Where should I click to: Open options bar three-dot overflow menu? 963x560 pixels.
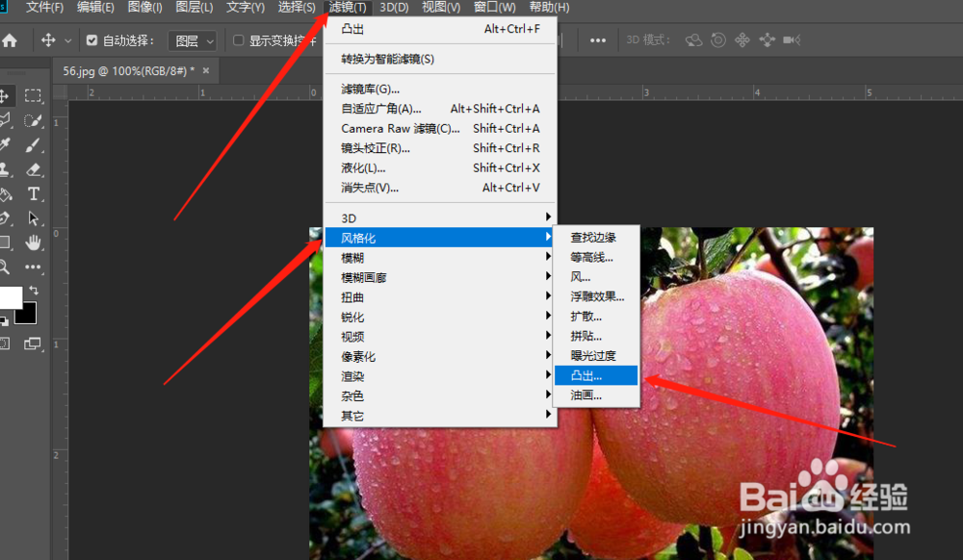point(598,40)
